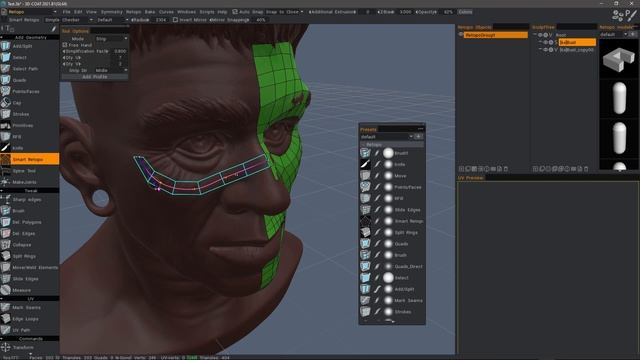Collapse the Root node in SculptTree

click(x=535, y=35)
